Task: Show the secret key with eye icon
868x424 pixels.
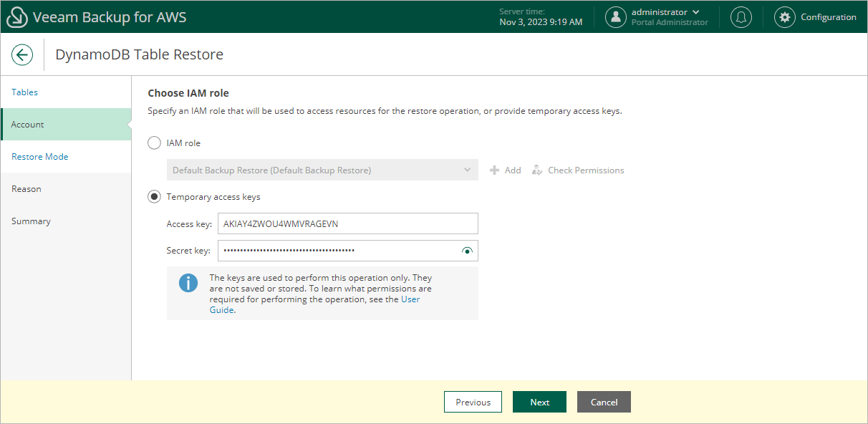Action: point(468,251)
